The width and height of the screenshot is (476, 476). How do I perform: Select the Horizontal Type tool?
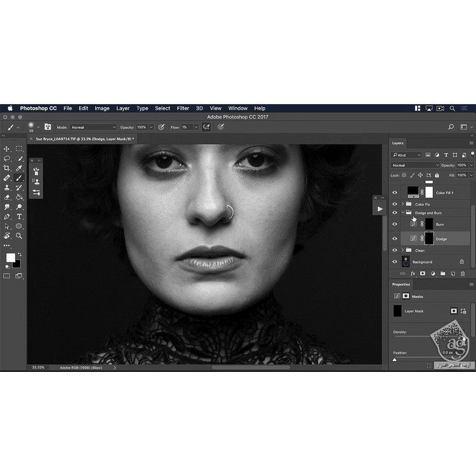coord(19,216)
